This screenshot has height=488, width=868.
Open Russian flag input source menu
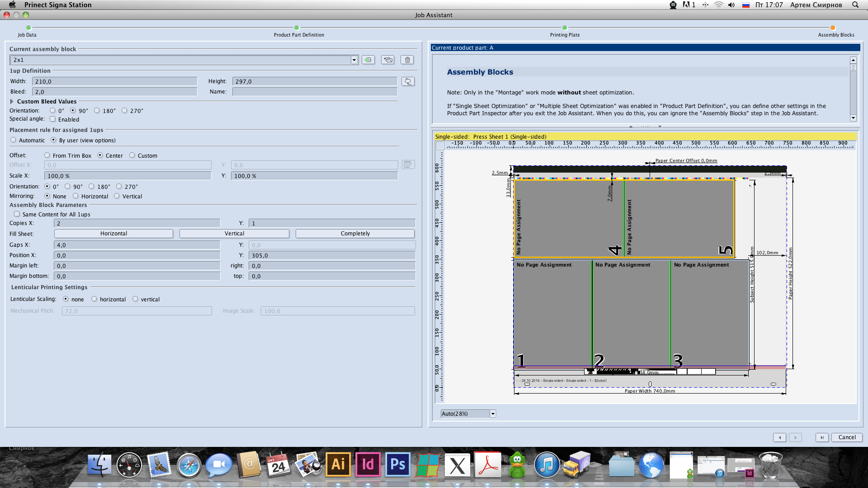coord(746,5)
